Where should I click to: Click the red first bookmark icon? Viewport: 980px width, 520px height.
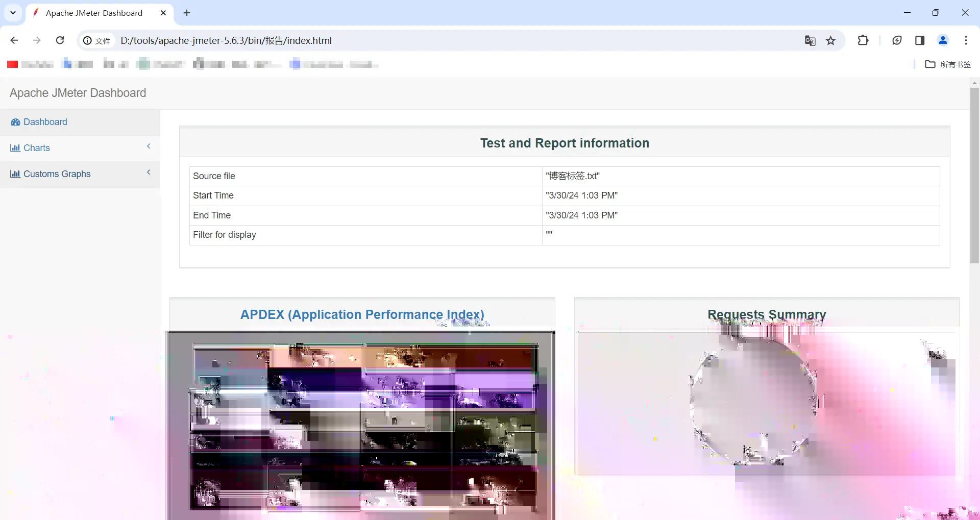click(13, 64)
